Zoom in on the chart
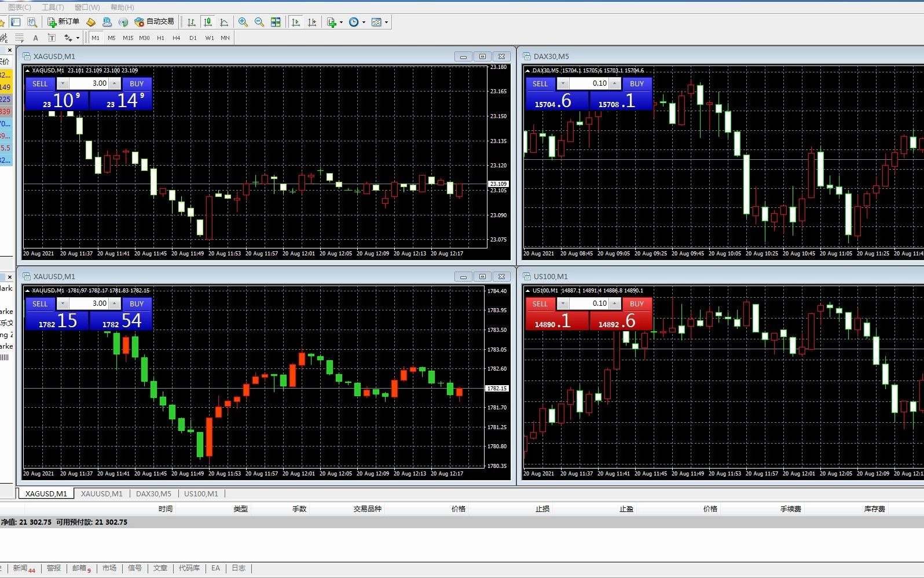 (243, 22)
